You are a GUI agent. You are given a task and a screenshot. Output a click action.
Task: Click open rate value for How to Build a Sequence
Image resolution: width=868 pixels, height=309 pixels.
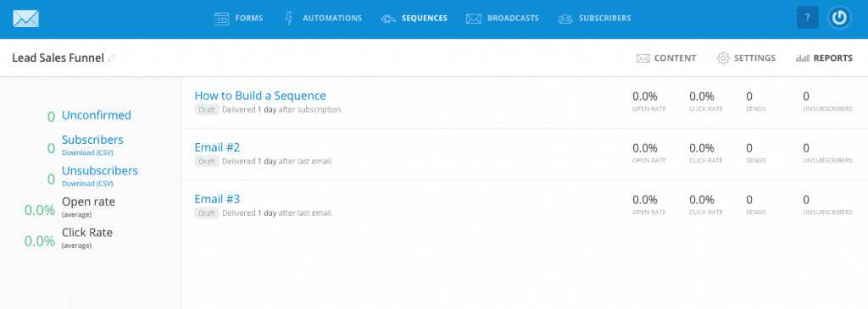point(645,97)
